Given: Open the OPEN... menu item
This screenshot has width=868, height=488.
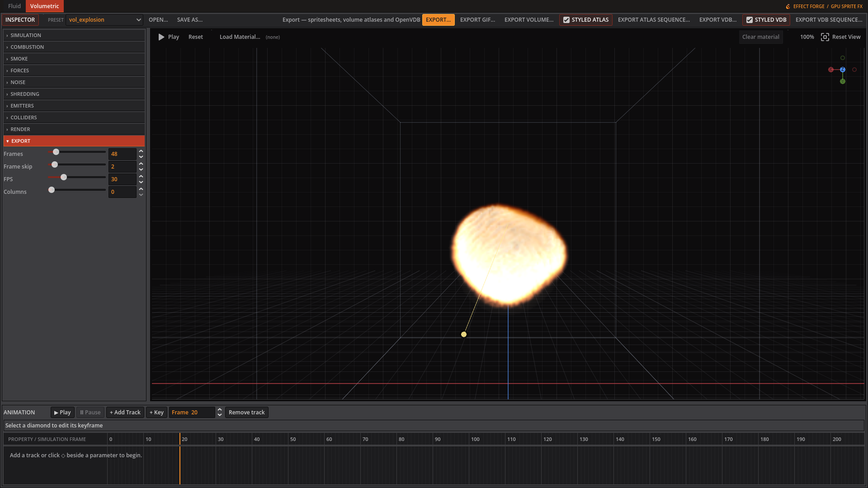Looking at the screenshot, I should click(158, 20).
